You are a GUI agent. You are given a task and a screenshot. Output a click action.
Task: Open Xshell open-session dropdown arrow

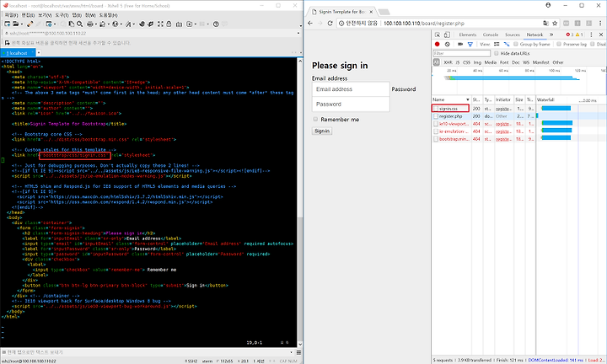click(22, 24)
